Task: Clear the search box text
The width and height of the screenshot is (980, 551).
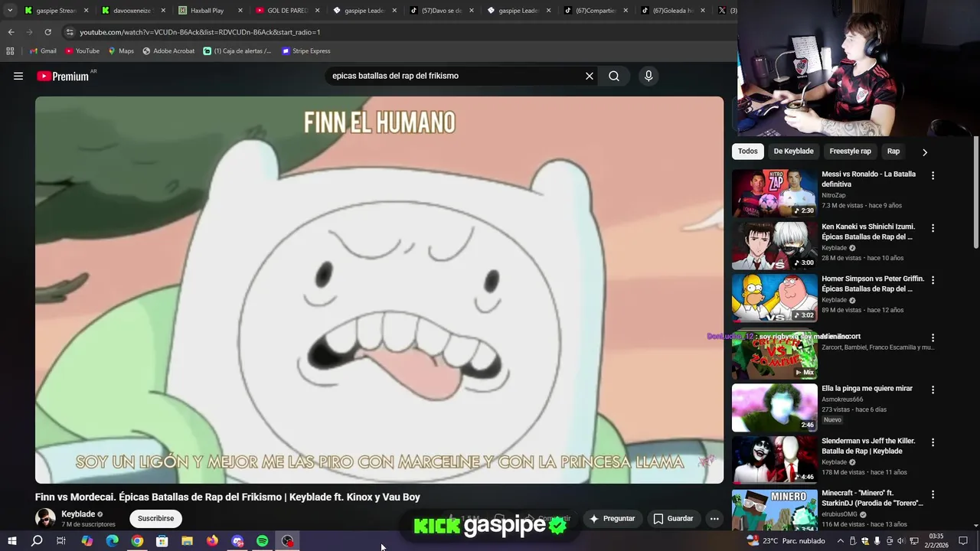Action: point(590,76)
